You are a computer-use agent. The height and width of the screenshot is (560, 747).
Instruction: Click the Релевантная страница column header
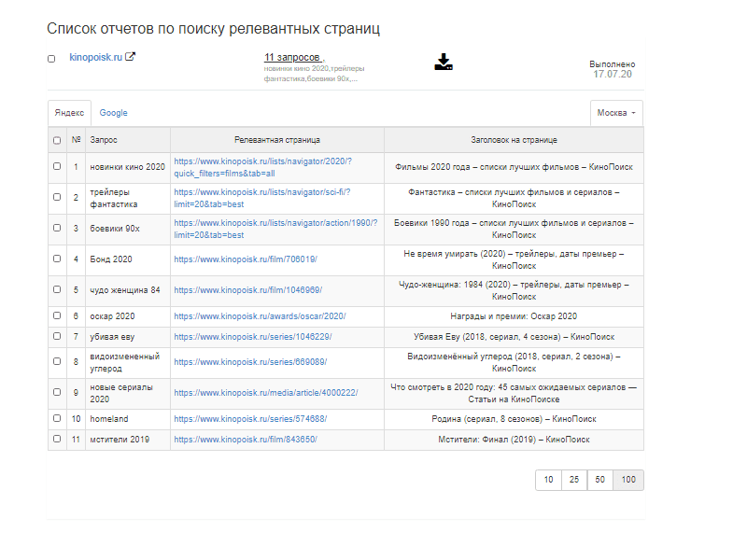[277, 140]
